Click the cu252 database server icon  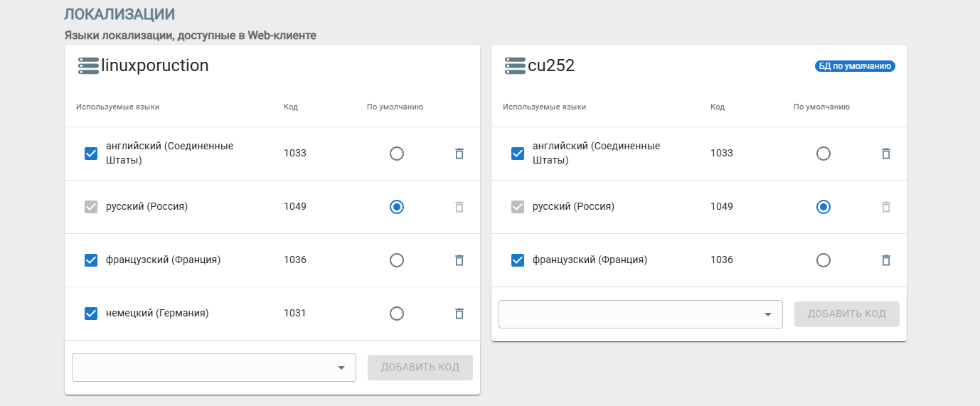tap(515, 66)
